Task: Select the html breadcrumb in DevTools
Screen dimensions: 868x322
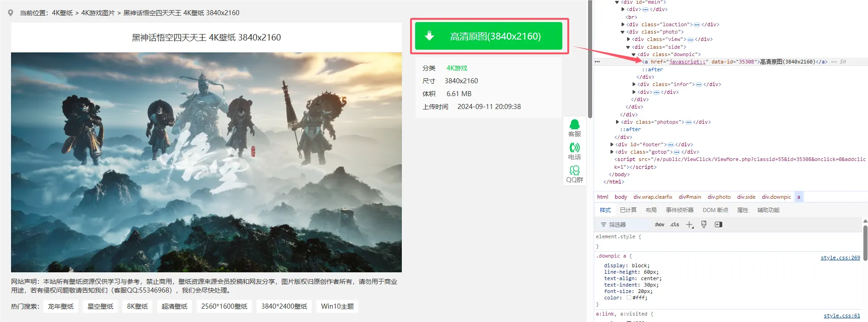Action: [x=602, y=197]
